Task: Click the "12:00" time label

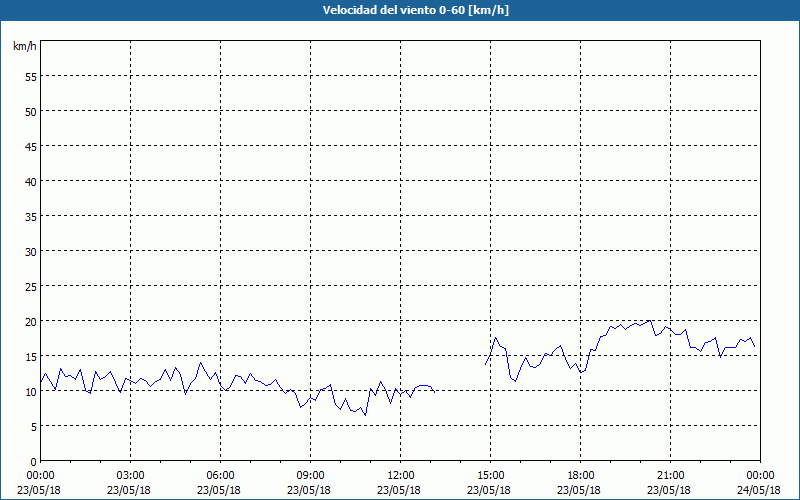Action: 401,476
